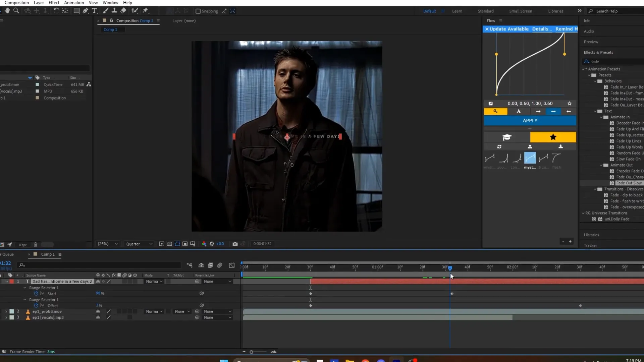Open the Quarter resolution dropdown
The image size is (644, 362).
click(x=139, y=244)
